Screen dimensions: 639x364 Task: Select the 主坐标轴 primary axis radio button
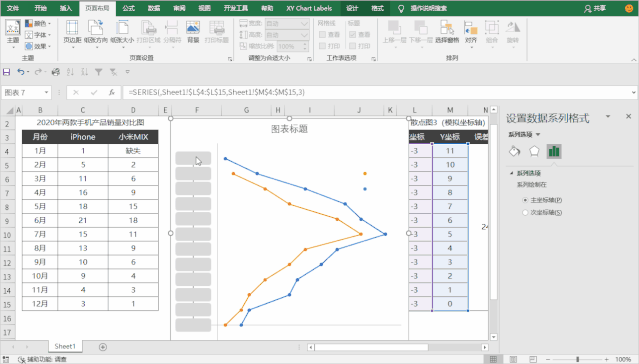click(x=525, y=200)
